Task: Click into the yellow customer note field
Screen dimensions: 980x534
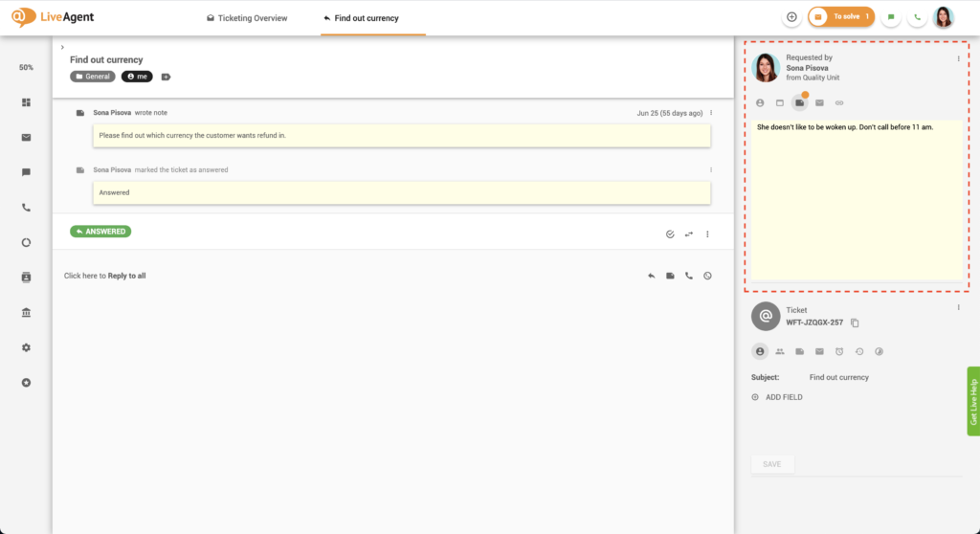Action: pos(857,201)
